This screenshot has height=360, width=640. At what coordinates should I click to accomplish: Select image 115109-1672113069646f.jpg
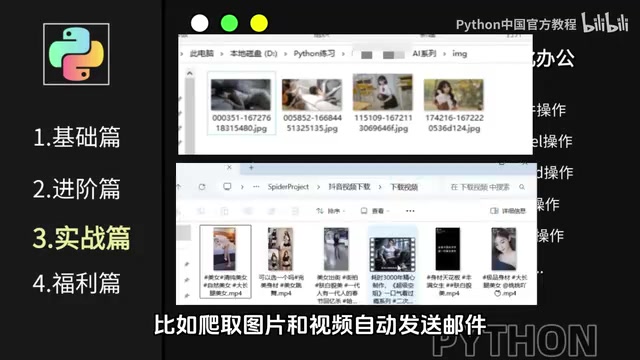(x=383, y=103)
